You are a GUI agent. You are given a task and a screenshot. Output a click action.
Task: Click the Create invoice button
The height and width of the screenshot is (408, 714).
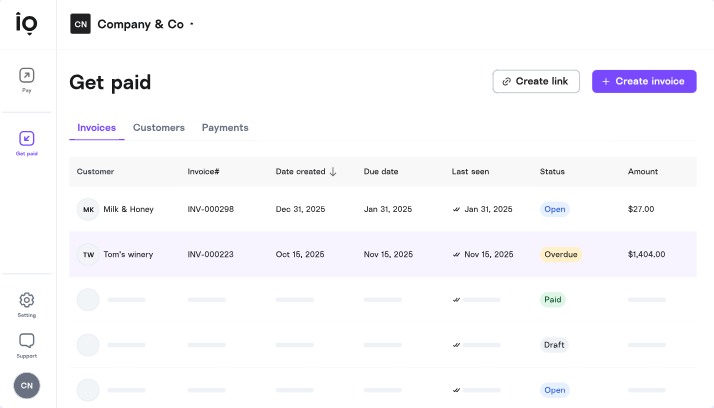pos(644,81)
